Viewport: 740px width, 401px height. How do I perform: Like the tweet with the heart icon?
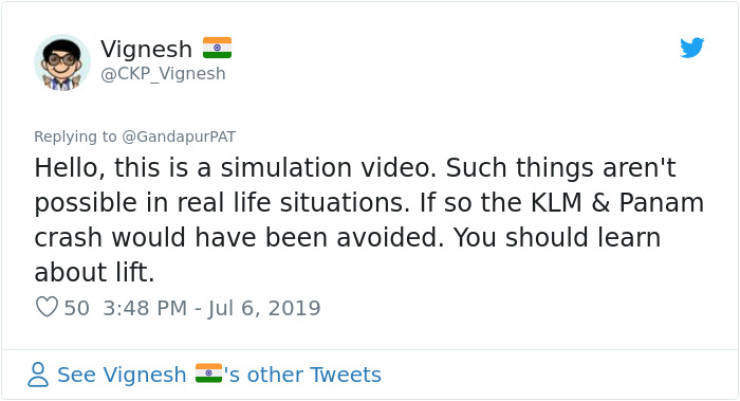click(46, 307)
